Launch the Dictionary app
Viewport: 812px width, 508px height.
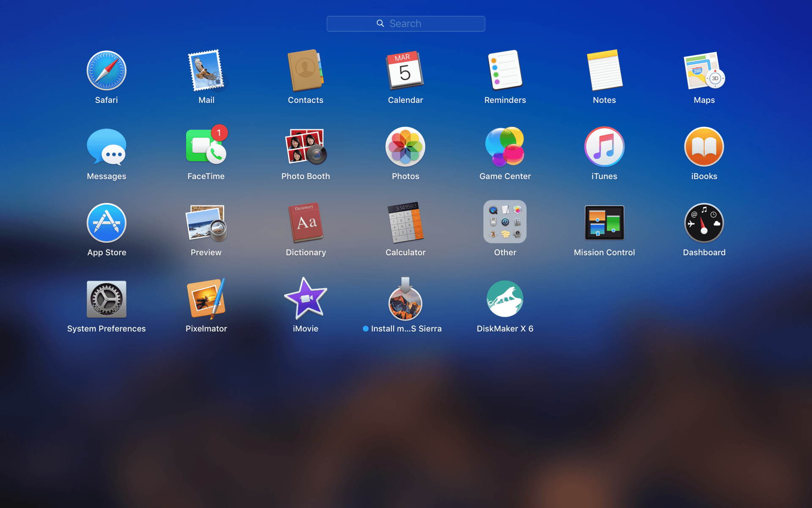[306, 223]
